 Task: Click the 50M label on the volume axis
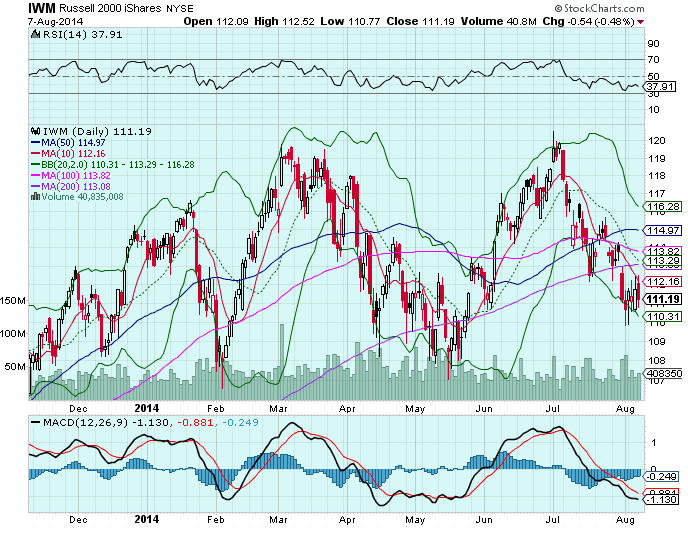point(15,366)
